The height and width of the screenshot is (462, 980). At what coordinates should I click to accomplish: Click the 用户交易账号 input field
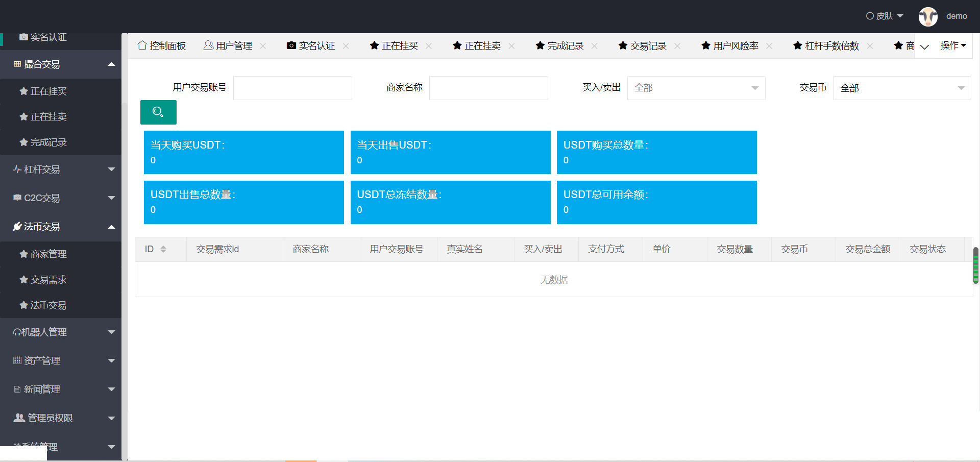tap(292, 88)
